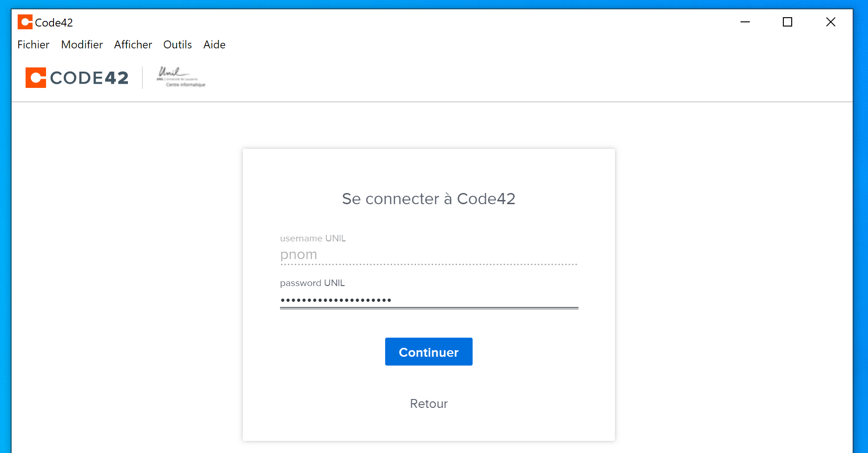The width and height of the screenshot is (868, 453).
Task: Minimize the Code42 window
Action: [745, 22]
